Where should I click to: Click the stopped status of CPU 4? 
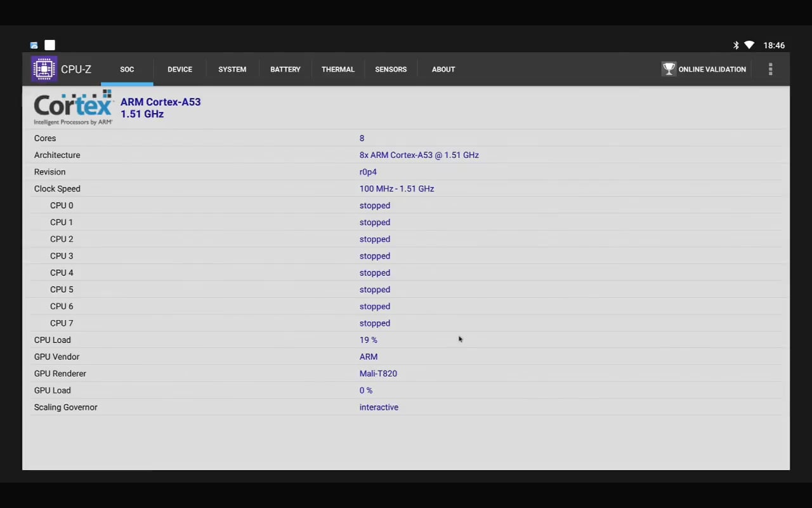click(375, 273)
